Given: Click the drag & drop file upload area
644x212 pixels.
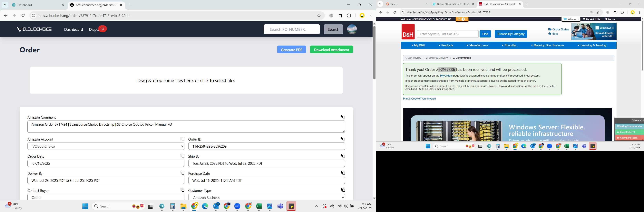Looking at the screenshot, I should 186,80.
